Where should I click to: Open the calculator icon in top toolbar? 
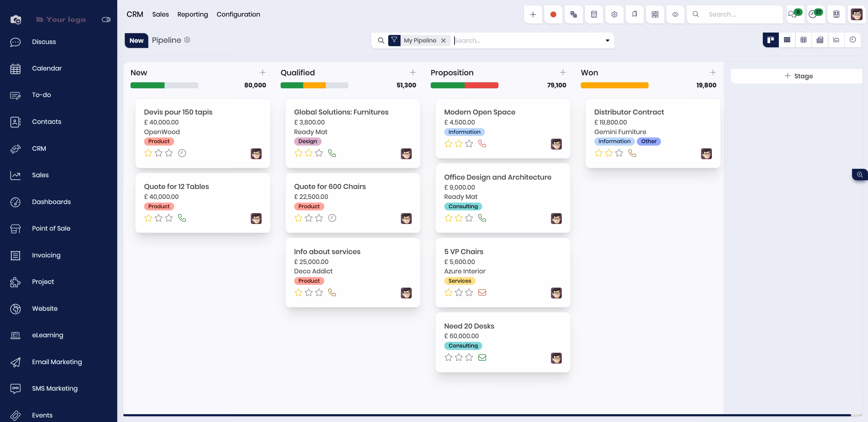click(x=594, y=14)
